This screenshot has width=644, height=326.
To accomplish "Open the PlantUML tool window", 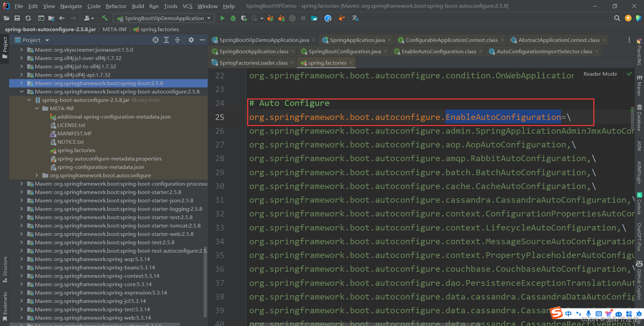I will [x=639, y=52].
